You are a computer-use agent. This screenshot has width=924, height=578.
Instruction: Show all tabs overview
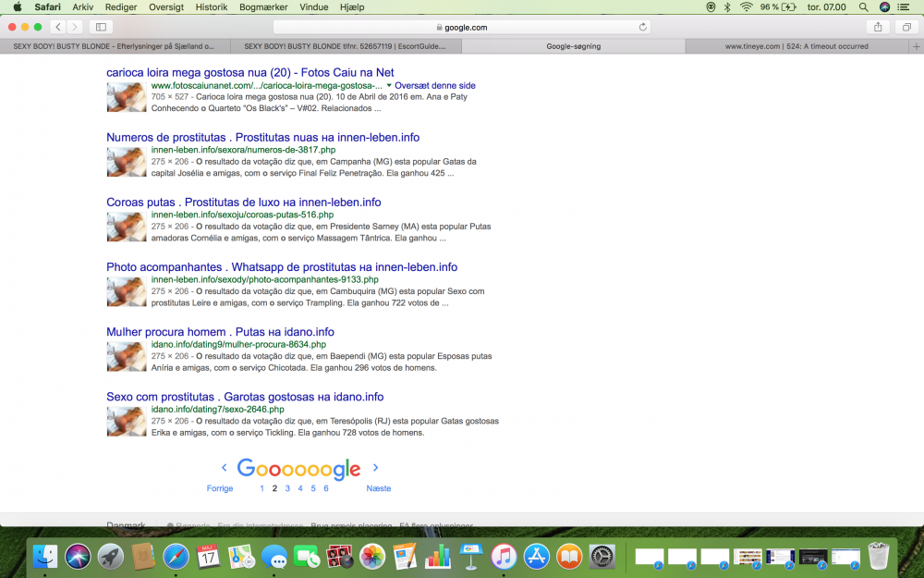906,27
